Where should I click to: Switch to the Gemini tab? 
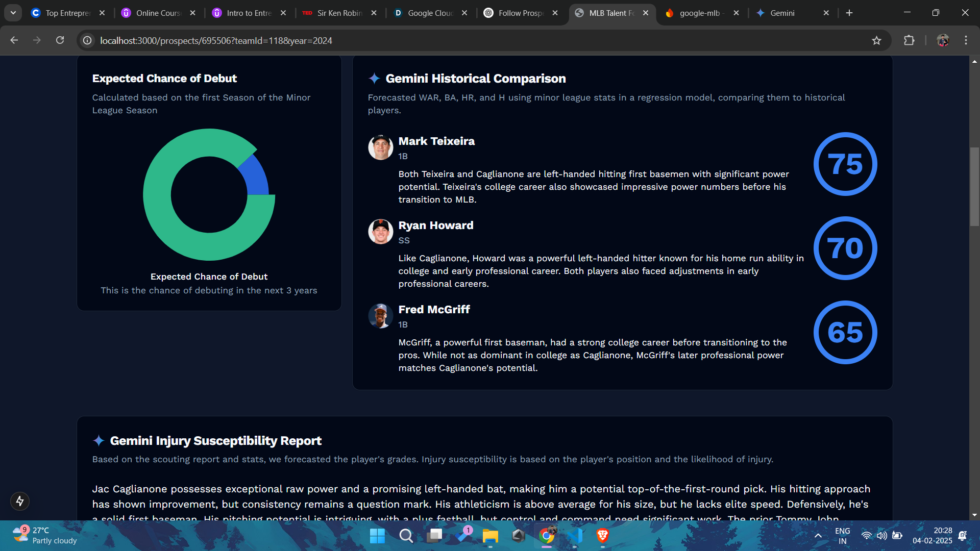pyautogui.click(x=782, y=13)
